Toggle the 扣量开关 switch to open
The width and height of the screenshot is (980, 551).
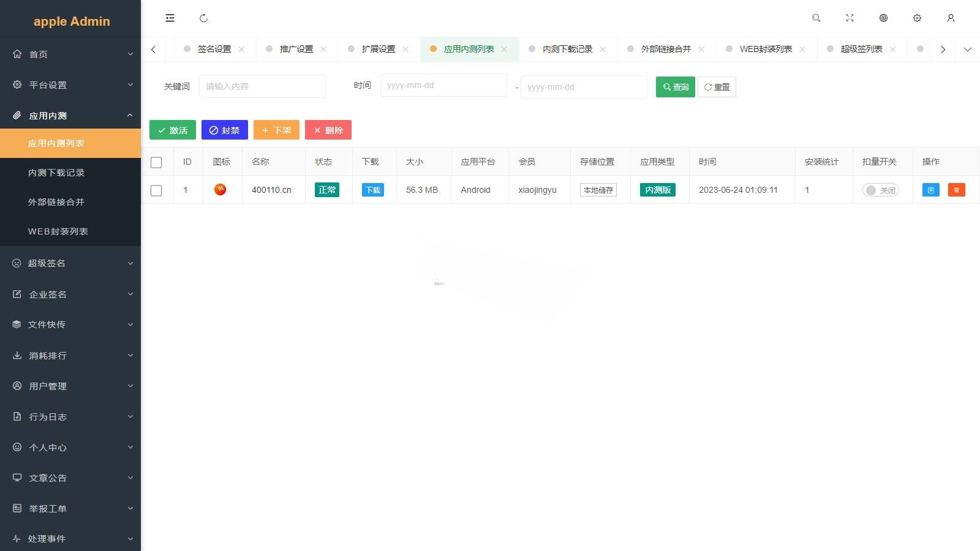pyautogui.click(x=881, y=190)
